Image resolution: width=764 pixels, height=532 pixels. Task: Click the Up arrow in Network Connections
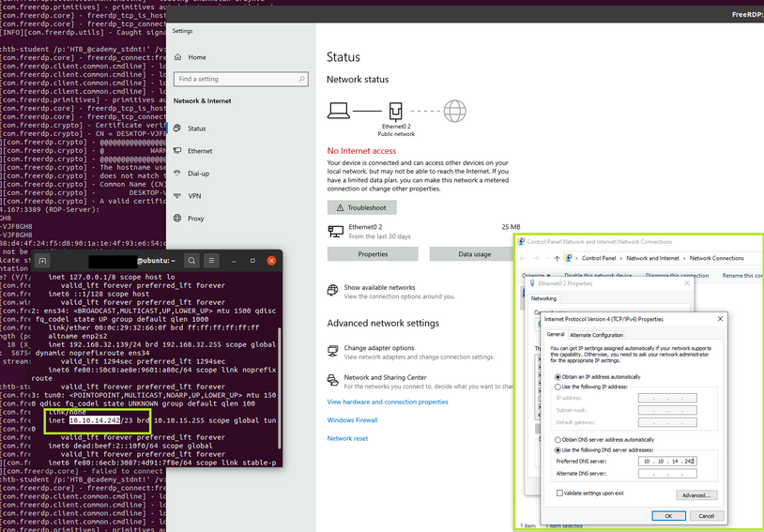pos(557,258)
